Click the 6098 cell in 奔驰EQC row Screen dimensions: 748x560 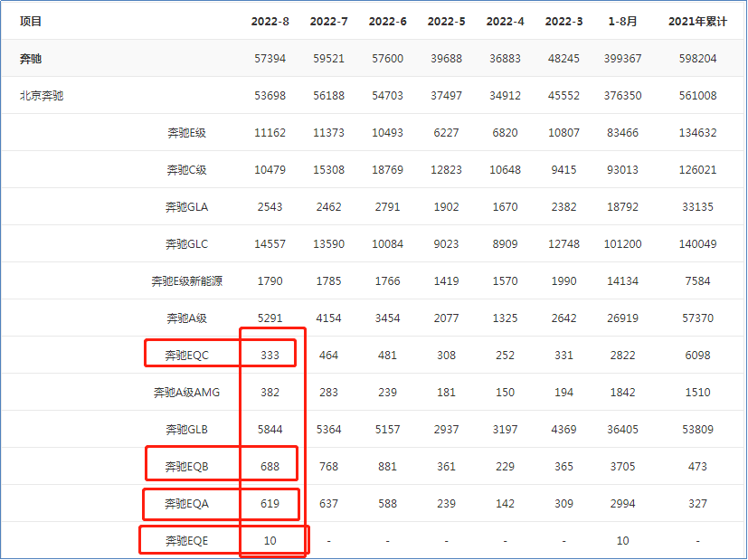click(697, 356)
